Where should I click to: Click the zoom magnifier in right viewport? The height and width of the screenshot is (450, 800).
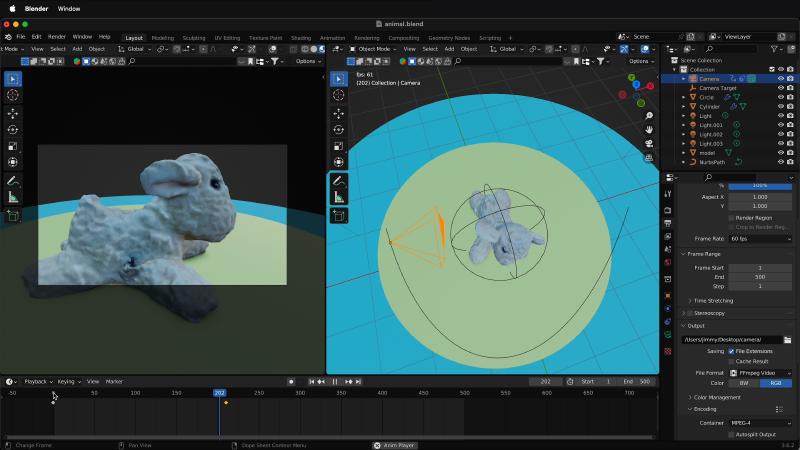648,116
